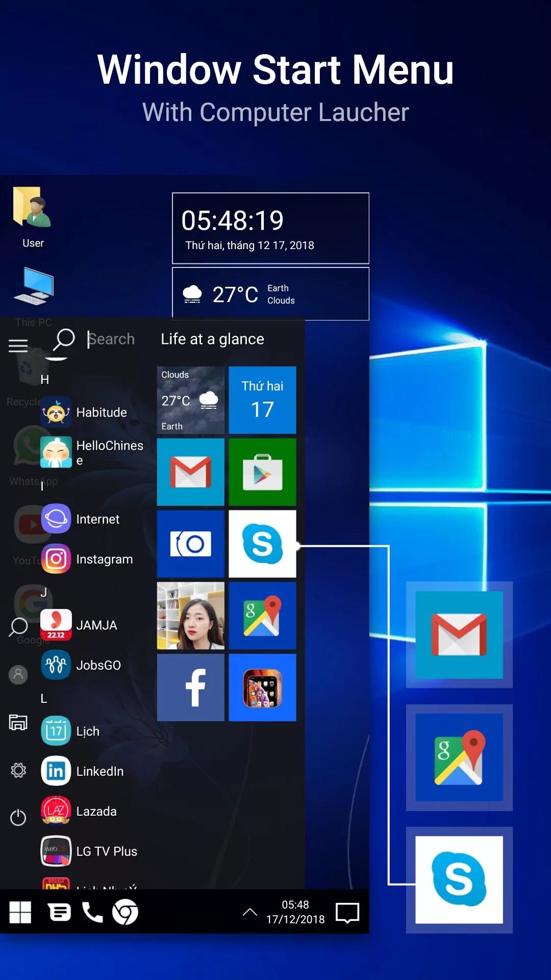The width and height of the screenshot is (551, 980).
Task: Click the enlarged Gmail tile on right
Action: point(459,634)
